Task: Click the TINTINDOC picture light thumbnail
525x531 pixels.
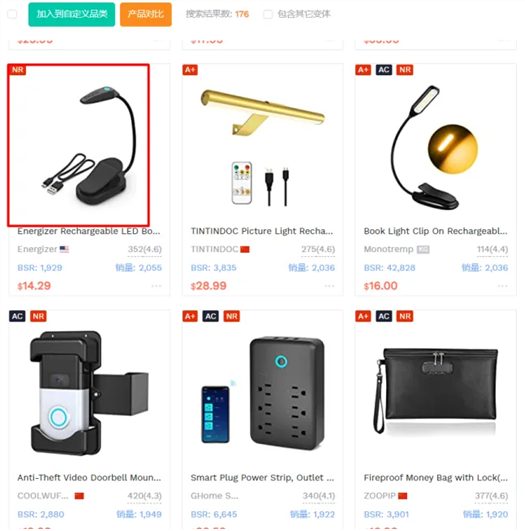Action: point(262,146)
